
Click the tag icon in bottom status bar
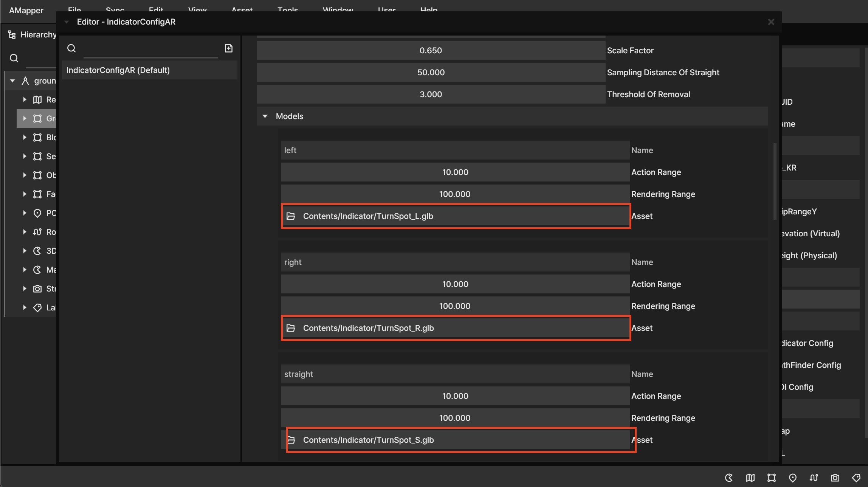(x=856, y=478)
